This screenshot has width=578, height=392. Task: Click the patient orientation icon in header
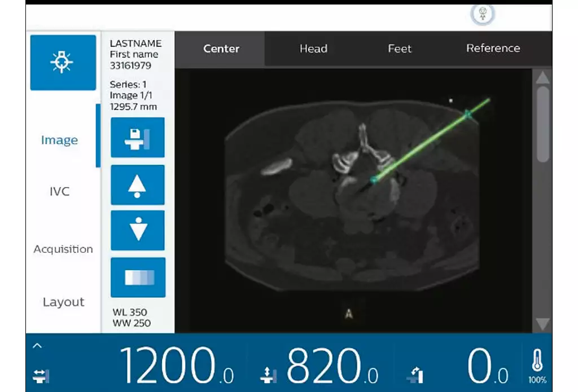pos(483,14)
